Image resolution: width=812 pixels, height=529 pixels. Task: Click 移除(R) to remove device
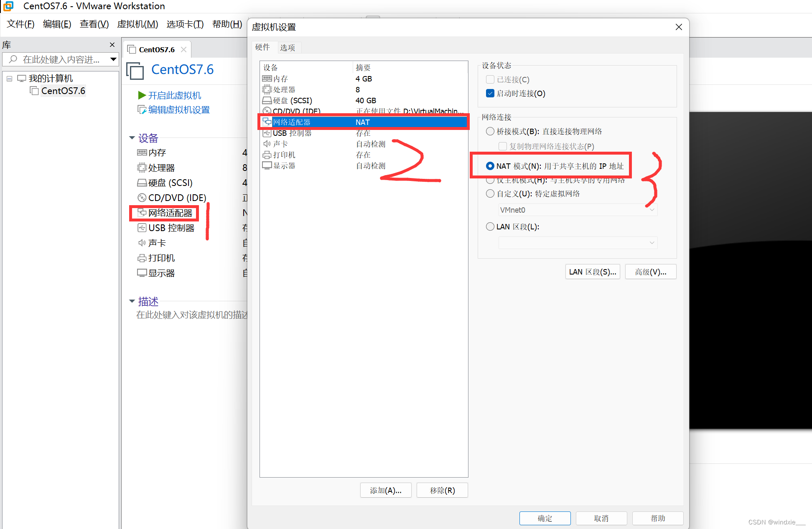pos(442,490)
